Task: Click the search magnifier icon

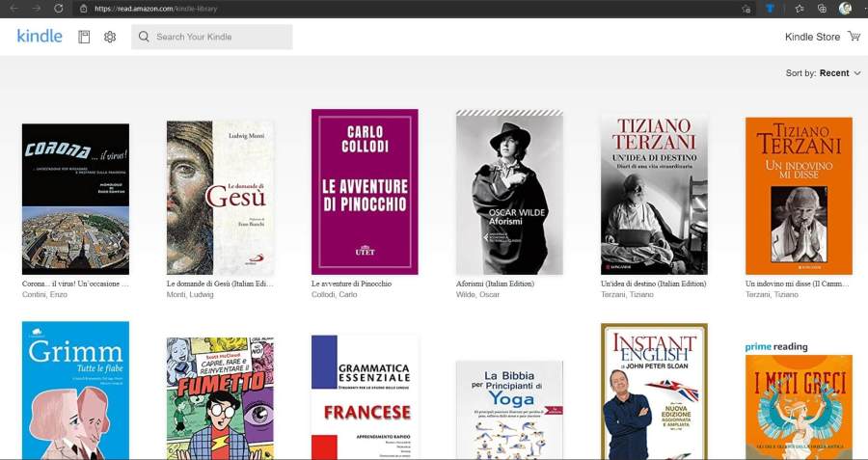Action: click(145, 37)
